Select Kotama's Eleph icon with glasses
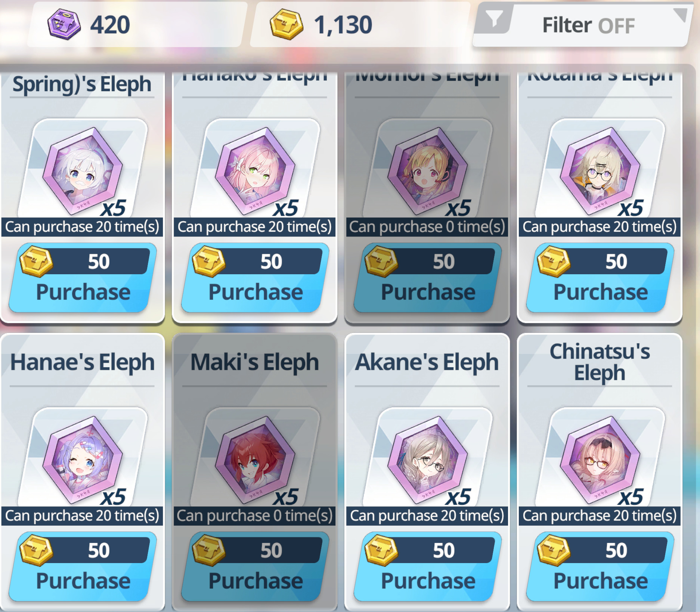 click(x=601, y=170)
